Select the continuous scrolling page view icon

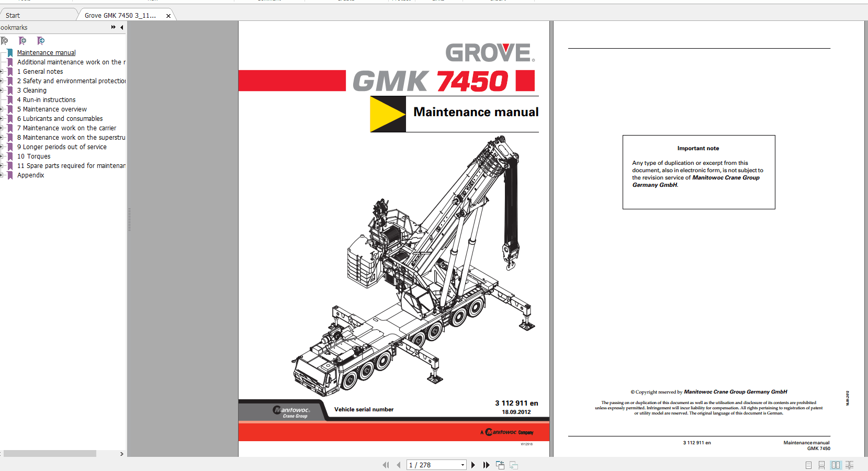(821, 465)
